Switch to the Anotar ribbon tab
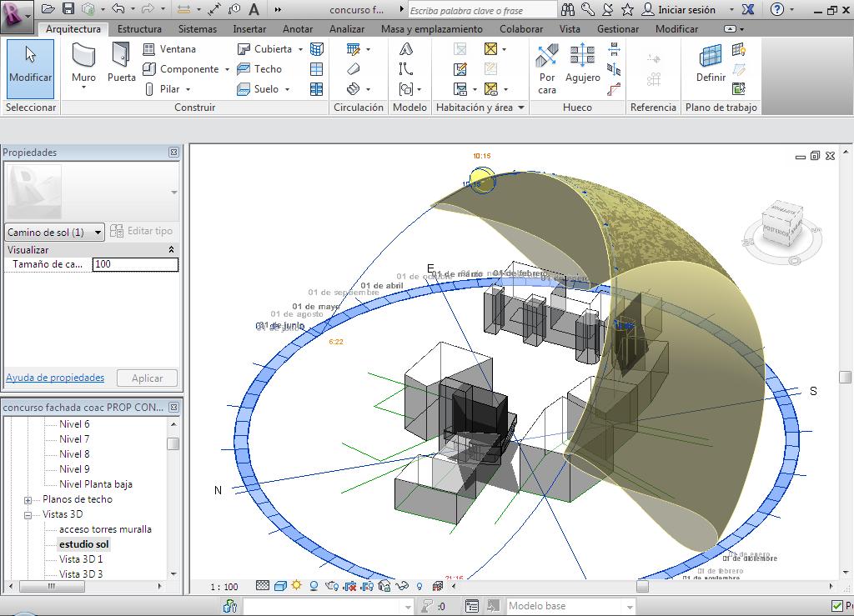The image size is (854, 616). 298,28
